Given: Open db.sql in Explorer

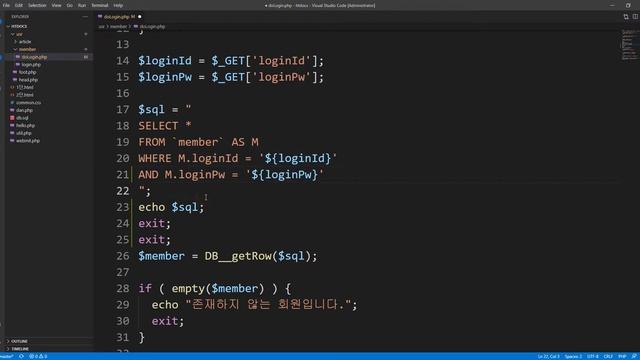Looking at the screenshot, I should pos(22,118).
